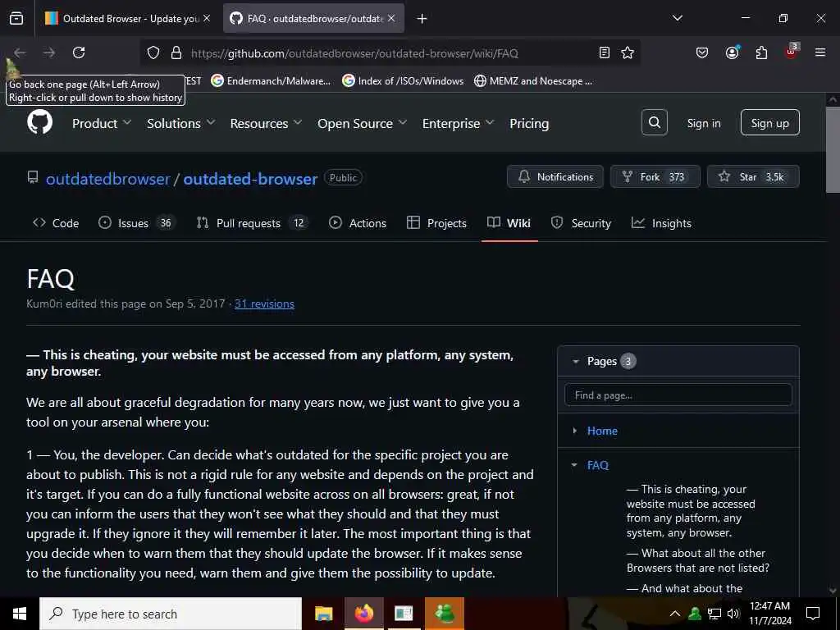Image resolution: width=840 pixels, height=630 pixels.
Task: Click the page vertical scrollbar thumb
Action: 833,149
